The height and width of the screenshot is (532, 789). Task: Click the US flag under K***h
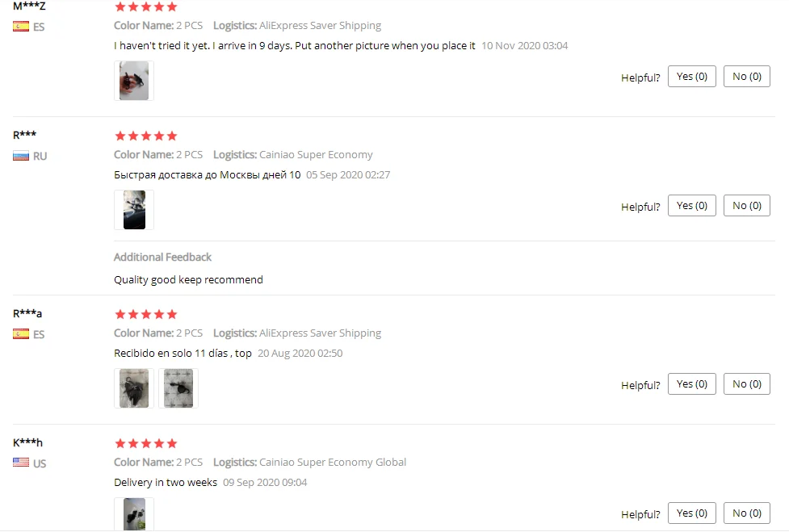pyautogui.click(x=21, y=463)
